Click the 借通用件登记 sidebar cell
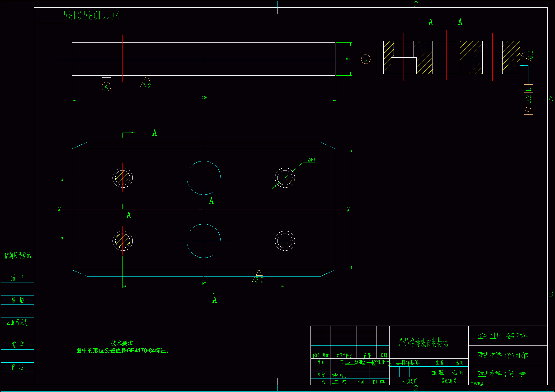The height and width of the screenshot is (392, 555). pos(18,255)
